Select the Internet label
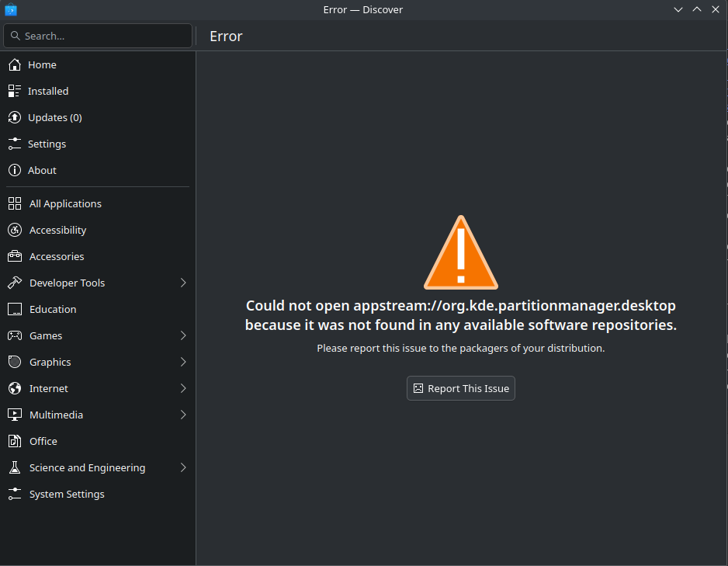Image resolution: width=728 pixels, height=566 pixels. point(49,389)
